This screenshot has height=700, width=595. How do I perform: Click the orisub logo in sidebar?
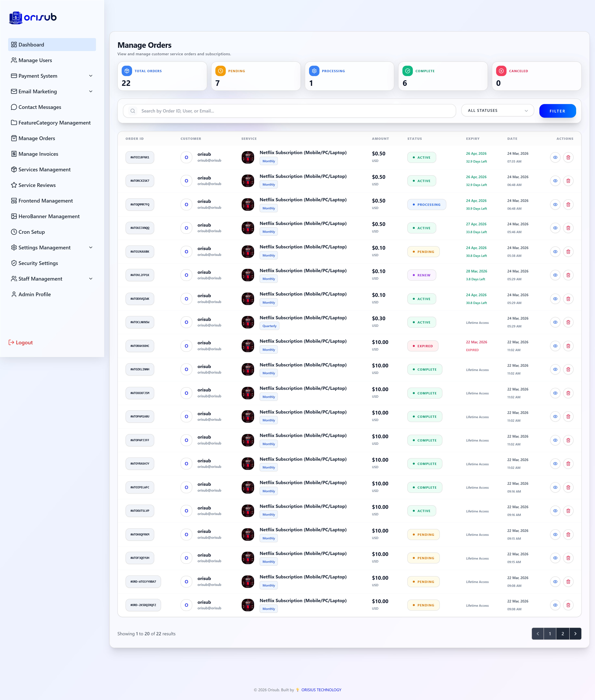(x=33, y=17)
